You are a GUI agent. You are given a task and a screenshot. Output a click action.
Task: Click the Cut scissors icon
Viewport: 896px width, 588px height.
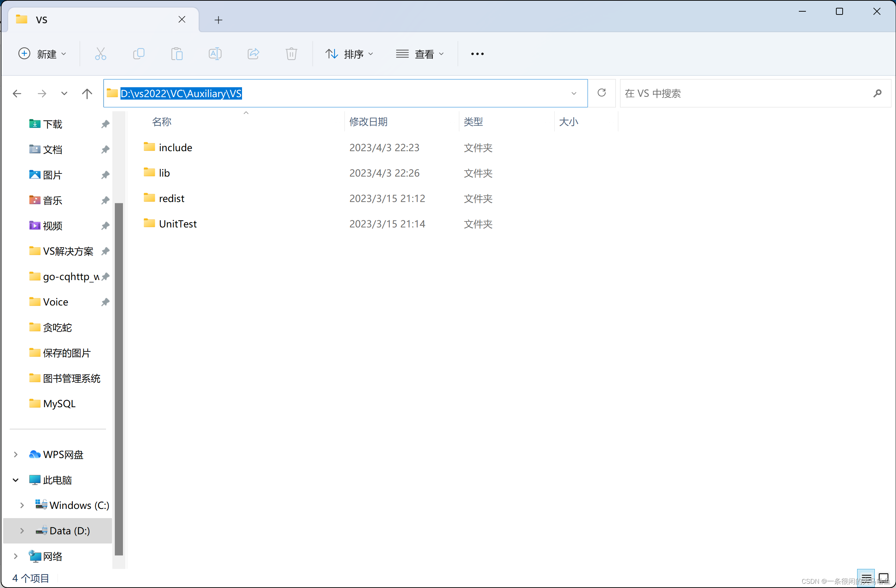coord(101,54)
